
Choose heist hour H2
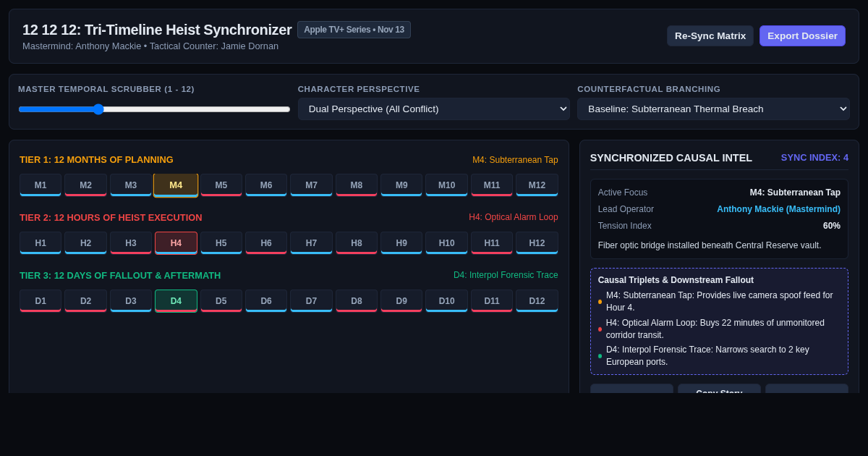(85, 243)
